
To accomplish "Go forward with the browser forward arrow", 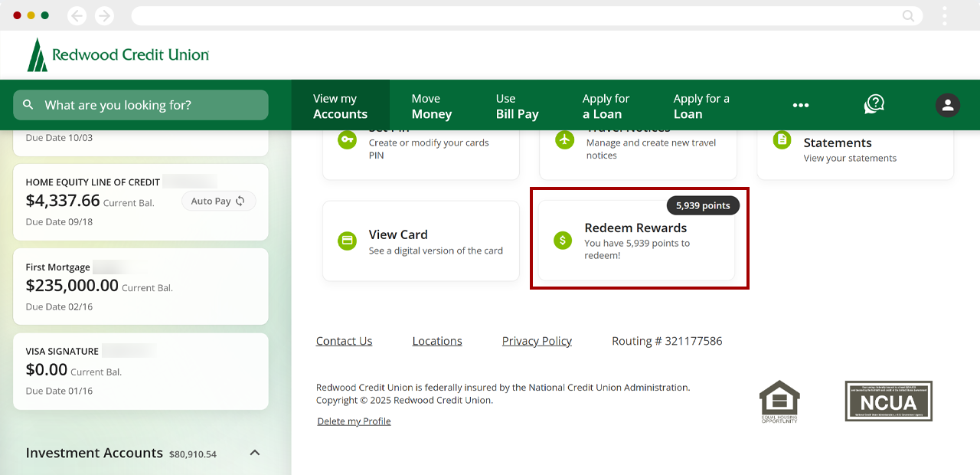I will click(x=104, y=15).
